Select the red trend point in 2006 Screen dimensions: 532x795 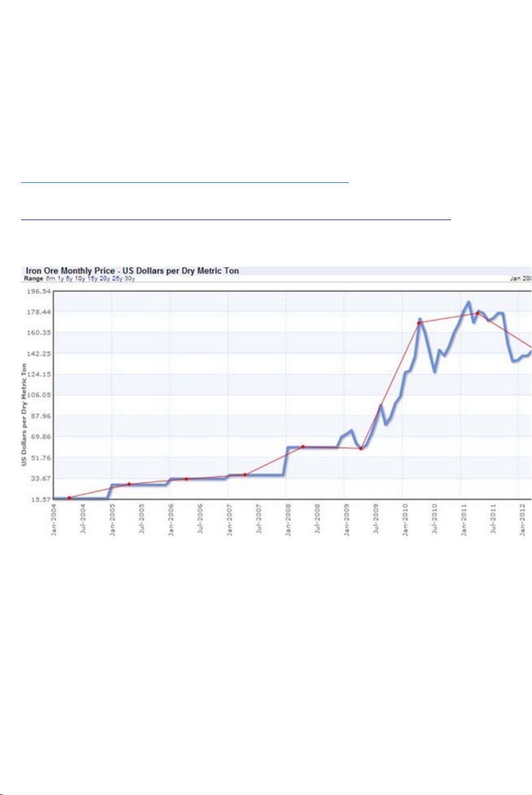point(186,479)
